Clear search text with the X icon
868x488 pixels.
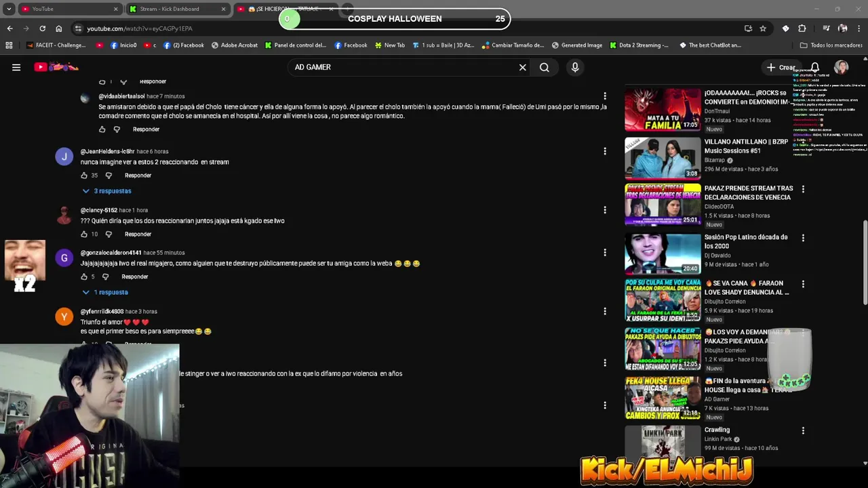click(x=523, y=67)
